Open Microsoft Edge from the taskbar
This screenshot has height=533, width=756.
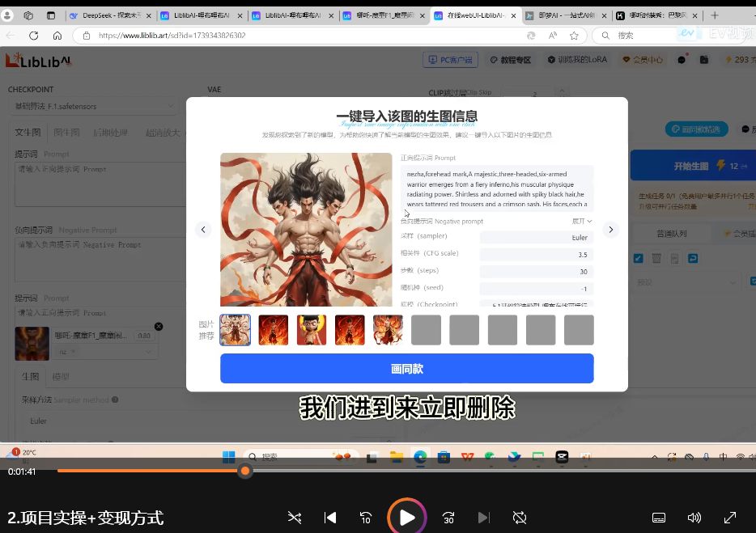[420, 457]
